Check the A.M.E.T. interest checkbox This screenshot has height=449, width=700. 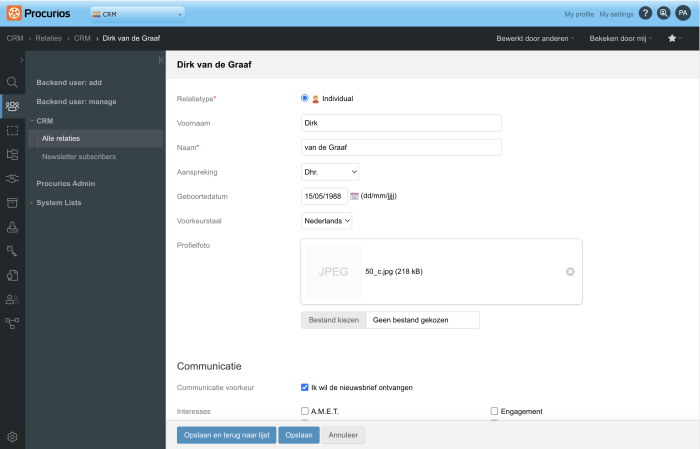[x=304, y=411]
